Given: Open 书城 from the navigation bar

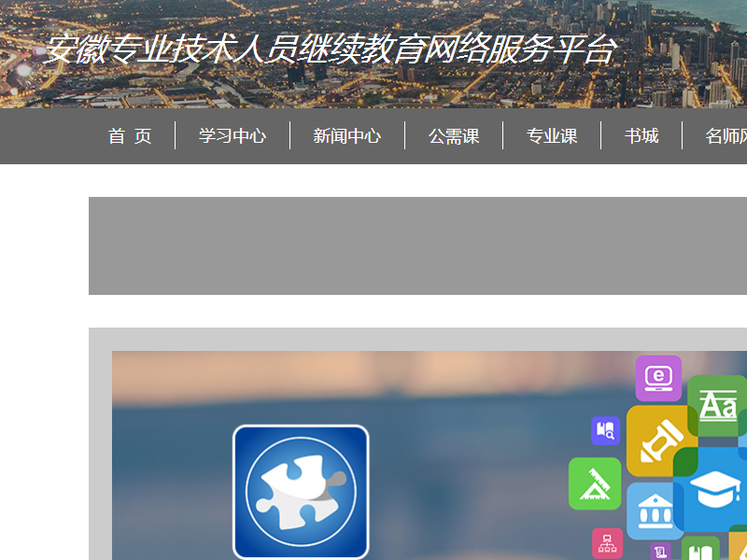Looking at the screenshot, I should coord(641,136).
